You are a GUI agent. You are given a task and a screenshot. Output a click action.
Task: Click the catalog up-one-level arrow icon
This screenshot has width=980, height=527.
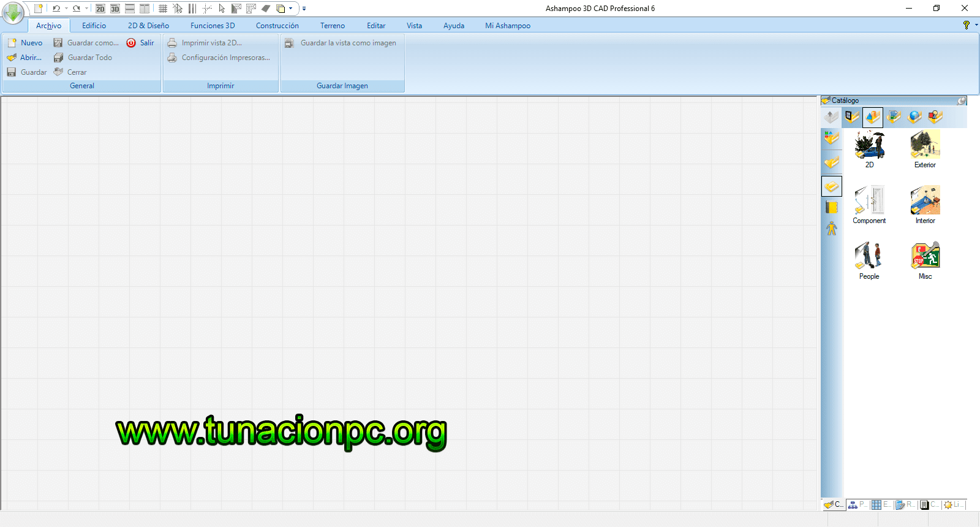(831, 116)
